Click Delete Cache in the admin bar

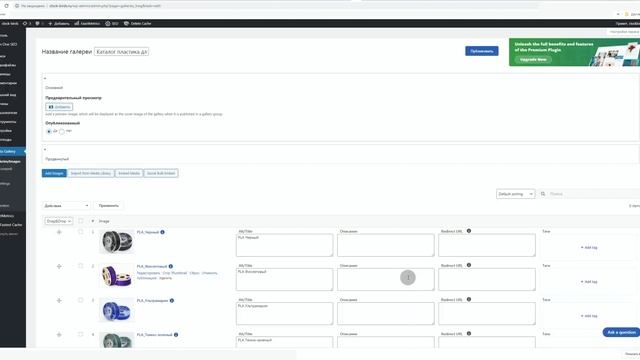[x=138, y=23]
